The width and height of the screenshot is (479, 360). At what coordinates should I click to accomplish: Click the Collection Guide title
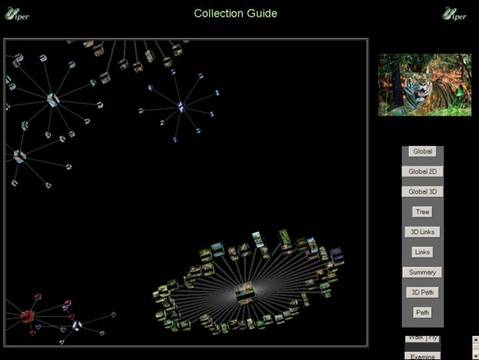coord(235,13)
